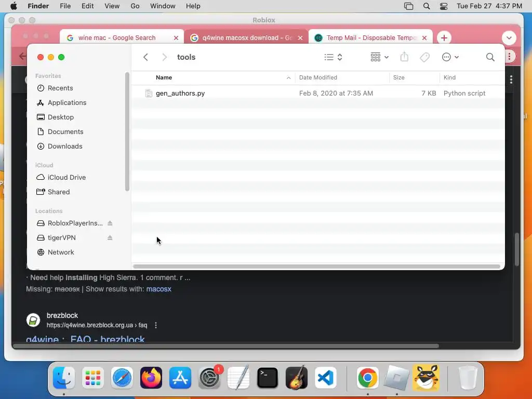
Task: Click the Finder horizontal scrollbar
Action: [x=316, y=267]
